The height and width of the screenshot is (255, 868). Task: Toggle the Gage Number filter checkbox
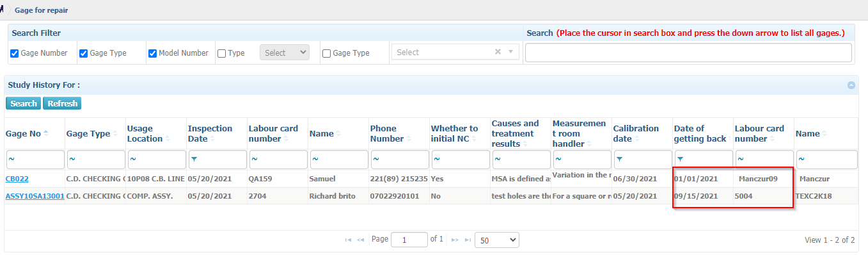[15, 53]
